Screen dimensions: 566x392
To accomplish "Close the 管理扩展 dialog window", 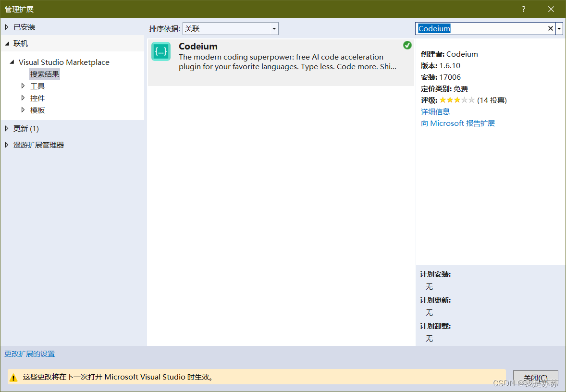I will pos(551,10).
